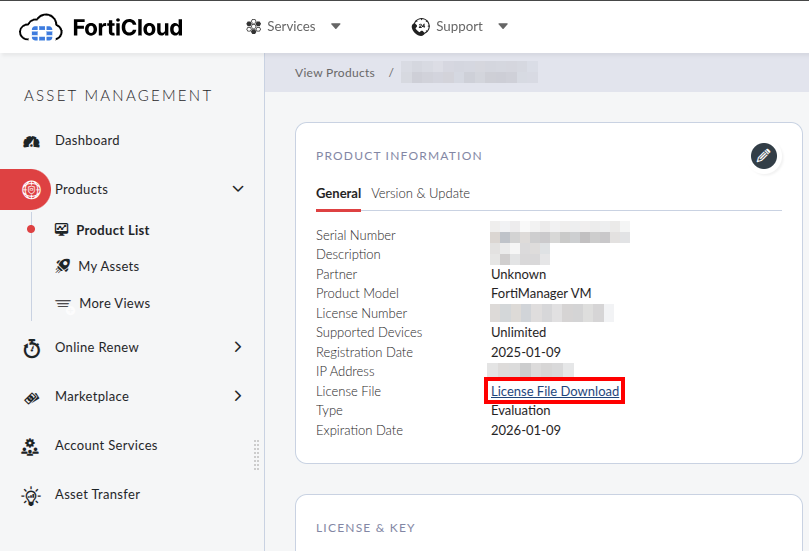The image size is (809, 551).
Task: Expand the Marketplace submenu arrow
Action: pyautogui.click(x=238, y=396)
